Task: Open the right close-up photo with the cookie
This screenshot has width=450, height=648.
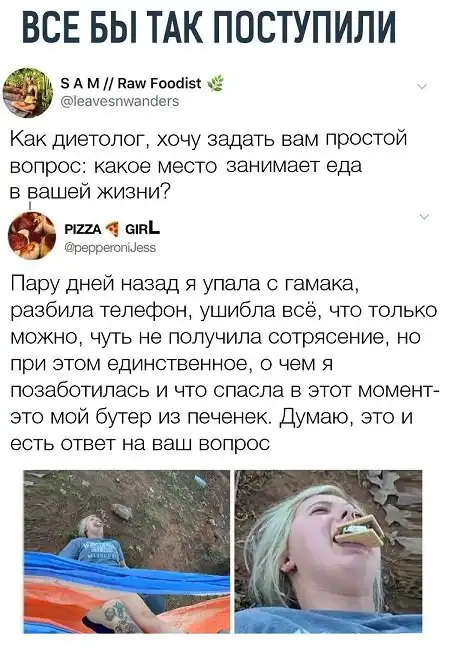Action: (x=329, y=552)
